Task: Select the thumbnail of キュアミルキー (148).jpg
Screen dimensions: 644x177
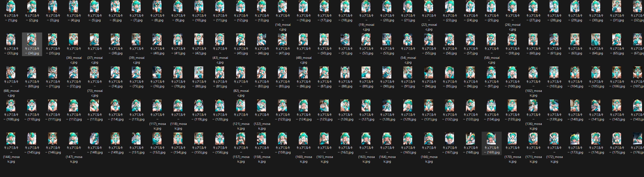Action: click(94, 139)
